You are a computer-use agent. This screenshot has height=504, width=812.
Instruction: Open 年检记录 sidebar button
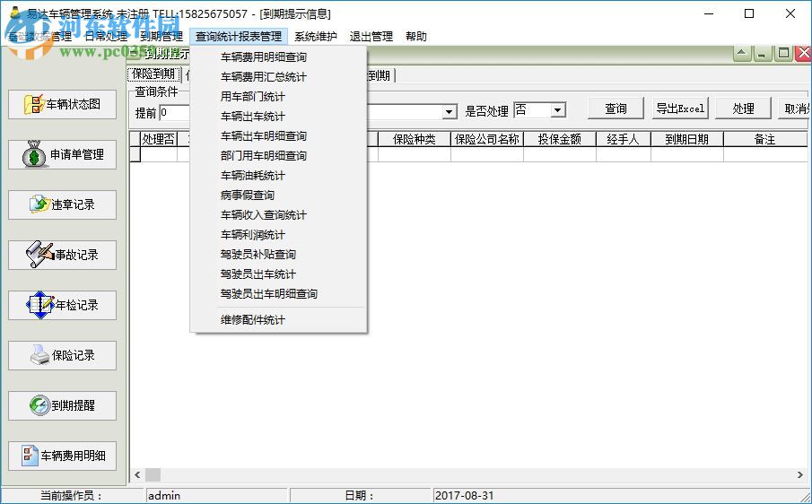pos(62,305)
